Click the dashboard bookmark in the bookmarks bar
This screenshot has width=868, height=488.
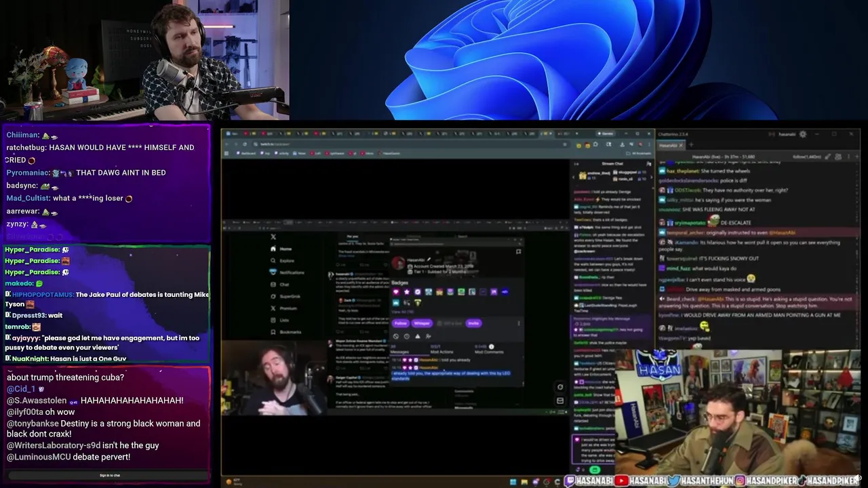[245, 153]
